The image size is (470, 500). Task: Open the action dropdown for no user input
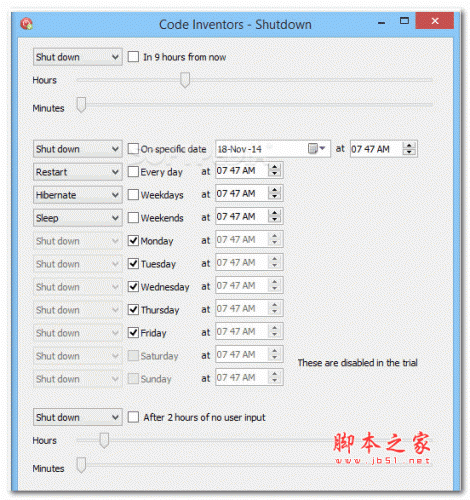[x=78, y=417]
